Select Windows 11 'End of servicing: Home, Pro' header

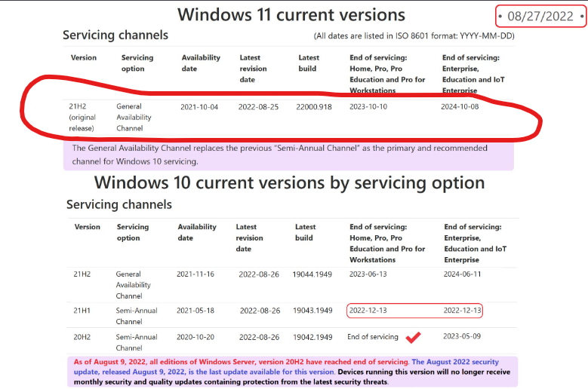click(387, 74)
